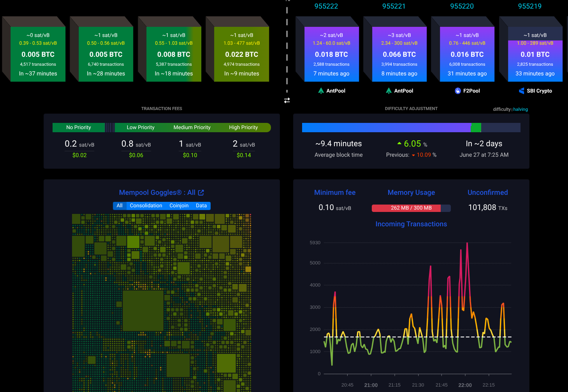Open the mined block from 31 minutes ago
Image resolution: width=568 pixels, height=392 pixels.
click(467, 54)
